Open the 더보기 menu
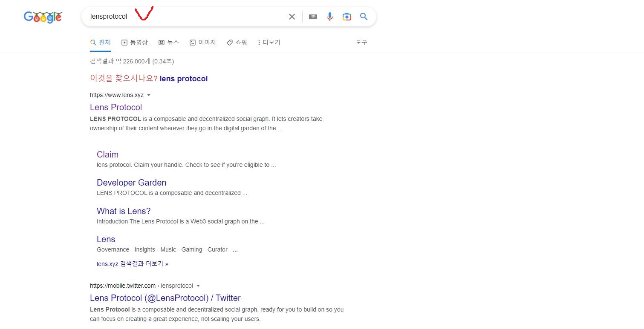Screen dimensions: 644x329 click(x=269, y=43)
